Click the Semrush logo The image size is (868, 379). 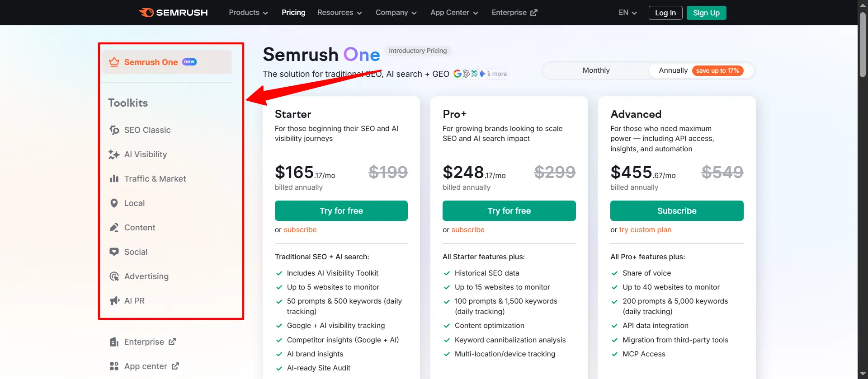173,12
